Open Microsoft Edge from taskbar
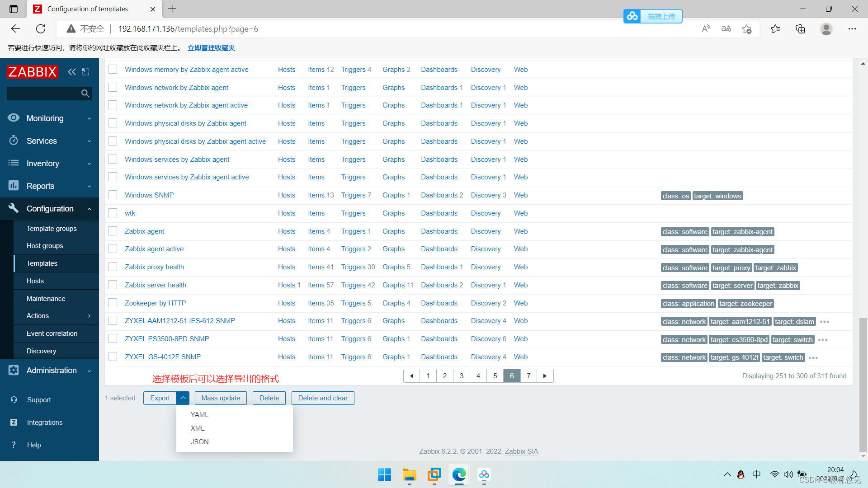This screenshot has height=488, width=868. (459, 474)
